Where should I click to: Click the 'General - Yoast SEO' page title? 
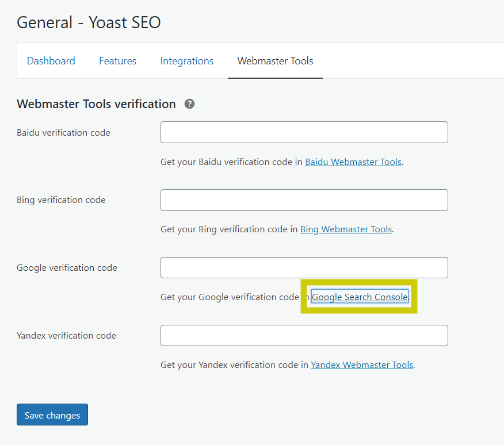[89, 22]
